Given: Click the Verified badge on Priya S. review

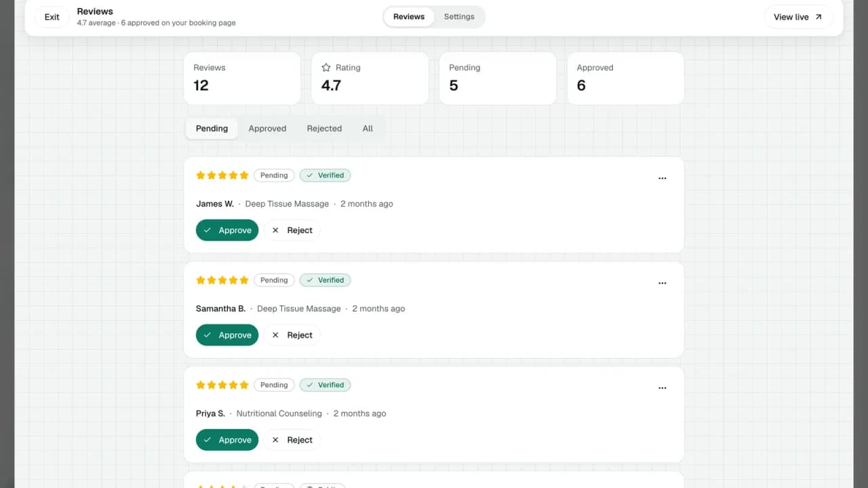Looking at the screenshot, I should [x=325, y=385].
